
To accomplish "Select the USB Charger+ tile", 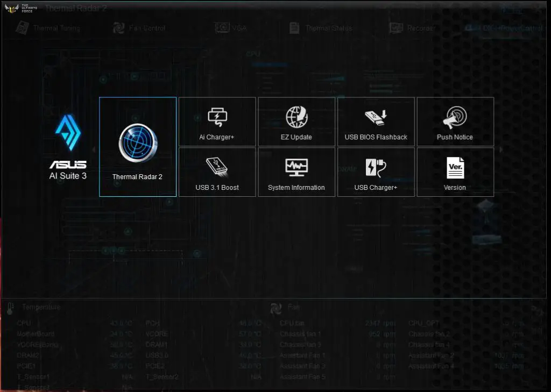I will [376, 172].
